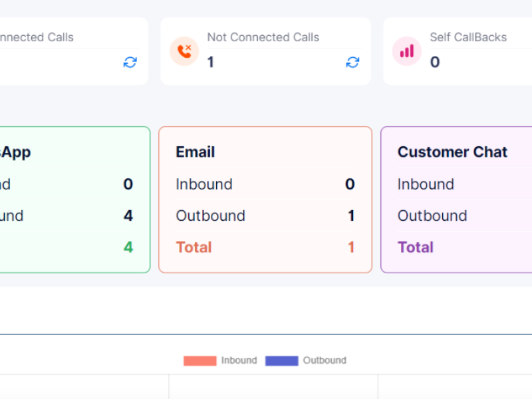Click Email Total label

click(194, 247)
